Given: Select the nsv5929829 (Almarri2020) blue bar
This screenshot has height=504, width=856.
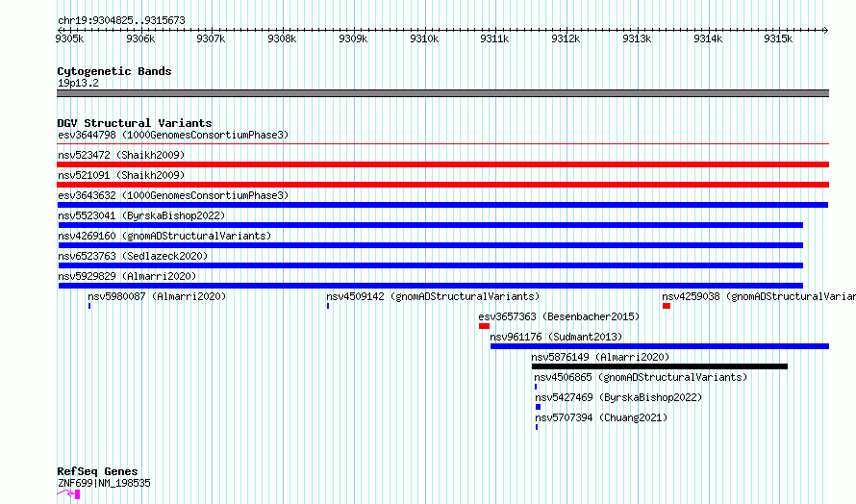Looking at the screenshot, I should point(431,286).
